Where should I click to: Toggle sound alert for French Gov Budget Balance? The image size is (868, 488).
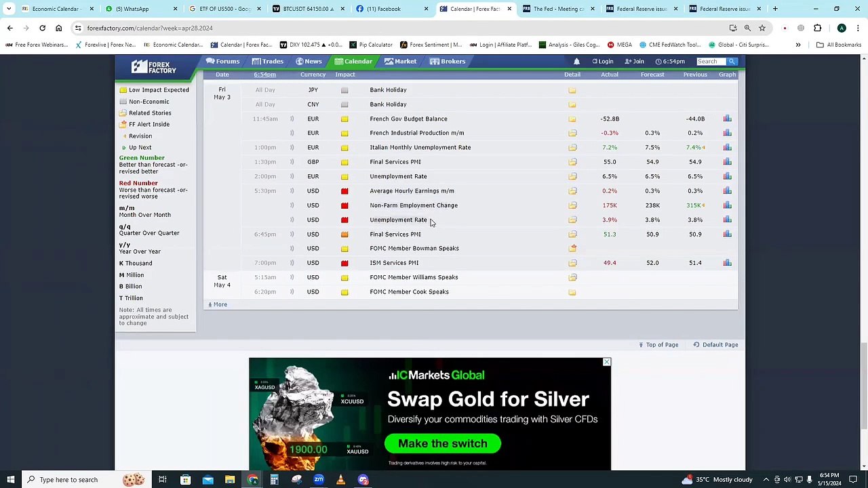coord(292,119)
